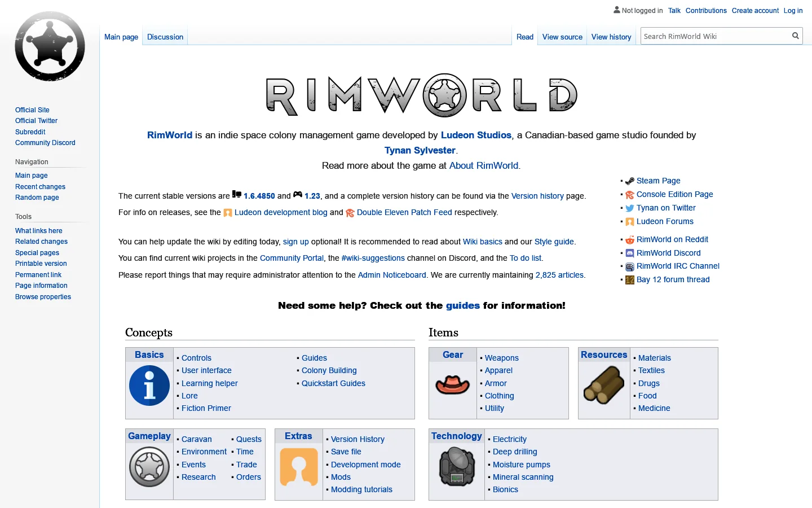812x508 pixels.
Task: Click the Ludeon Forums icon
Action: 630,222
